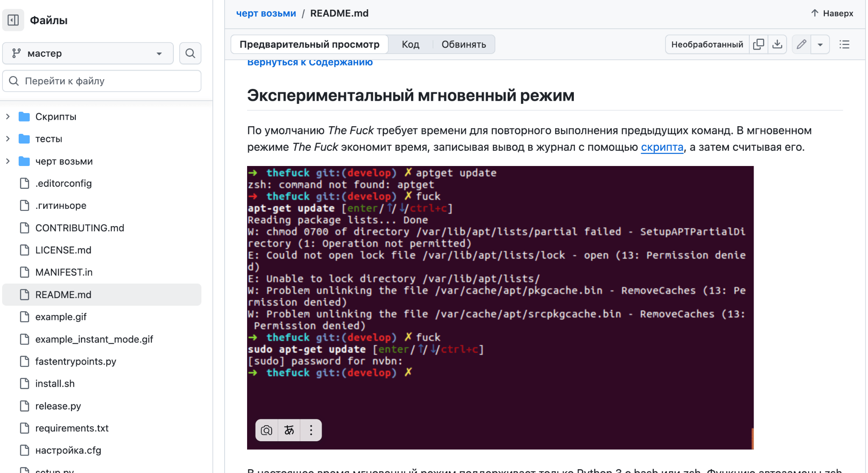Open the image three-dot overlay menu
The height and width of the screenshot is (473, 868).
tap(311, 430)
